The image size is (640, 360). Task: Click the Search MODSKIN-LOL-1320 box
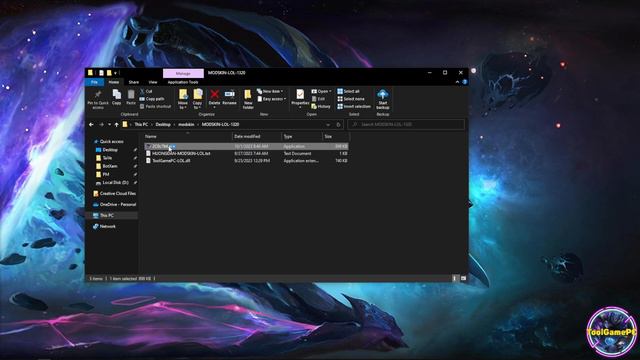point(406,124)
